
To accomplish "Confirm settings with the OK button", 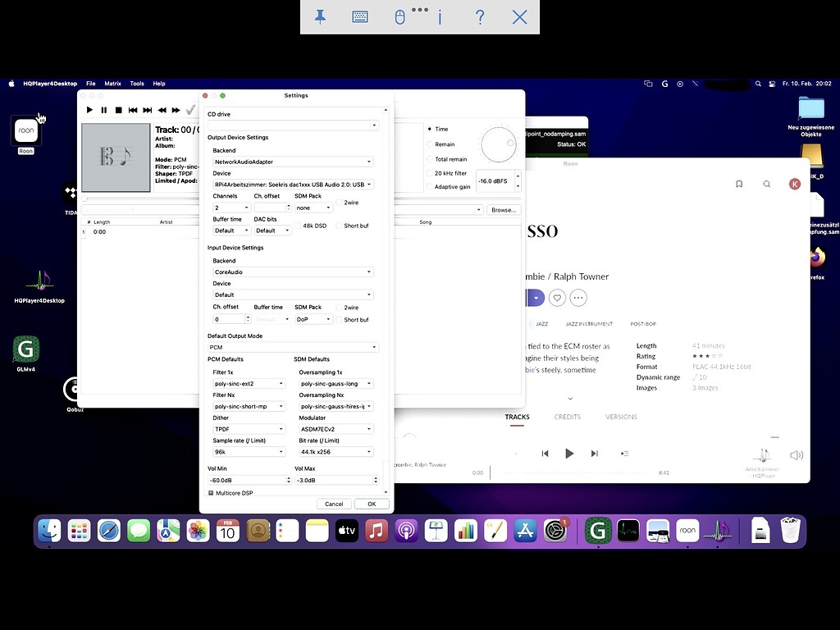I will 372,504.
